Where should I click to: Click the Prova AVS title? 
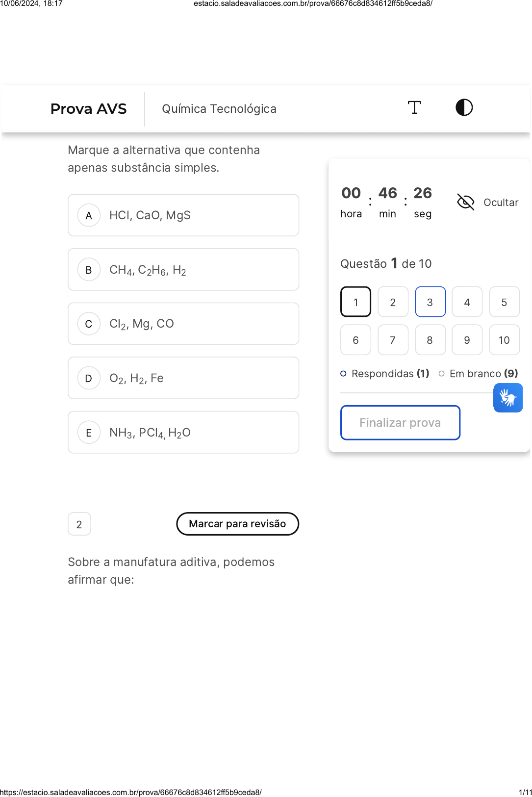(89, 109)
